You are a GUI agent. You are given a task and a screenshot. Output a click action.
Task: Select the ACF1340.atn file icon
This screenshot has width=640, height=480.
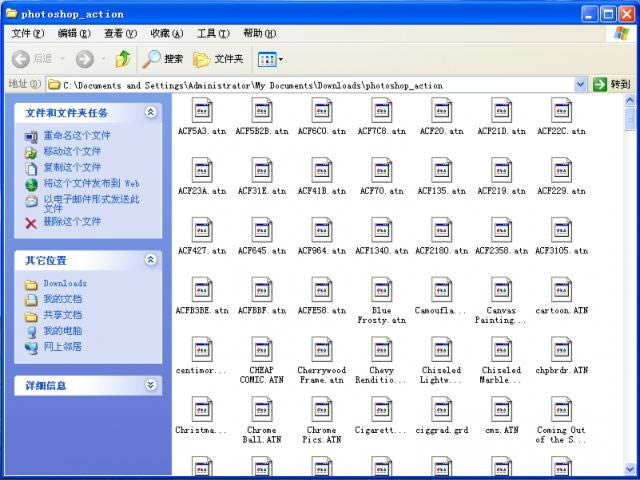382,230
